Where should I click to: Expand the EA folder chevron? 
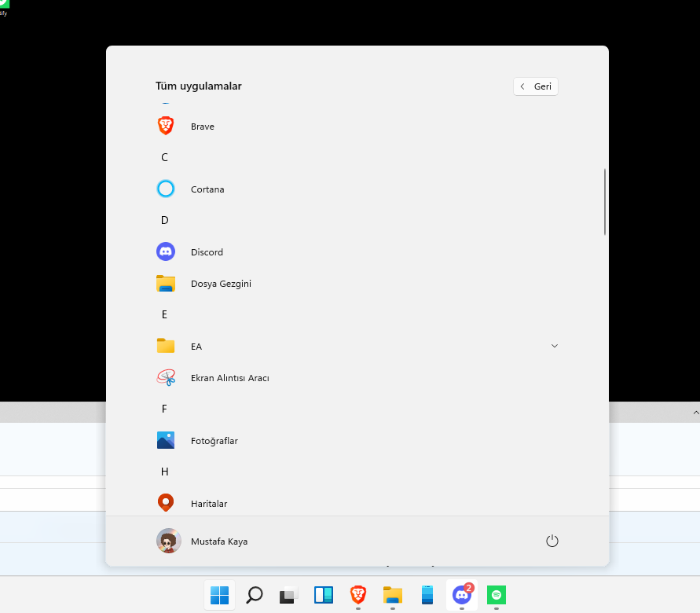[555, 346]
